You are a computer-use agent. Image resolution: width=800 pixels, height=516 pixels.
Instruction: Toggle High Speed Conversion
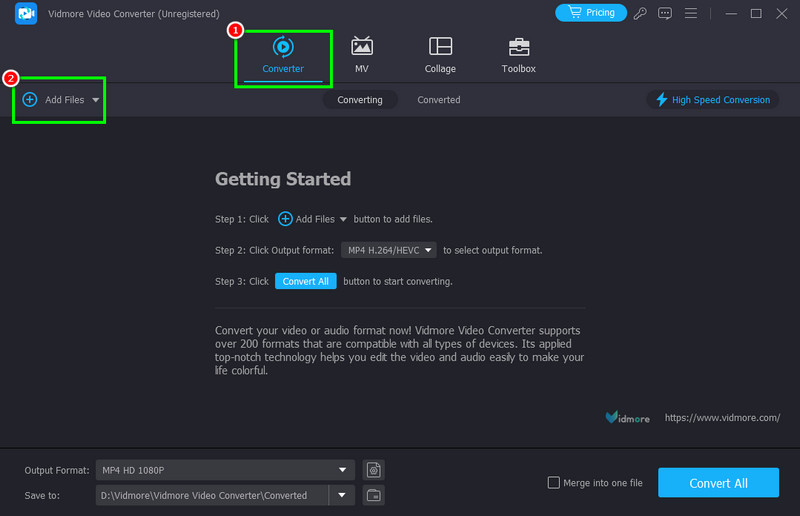click(712, 100)
